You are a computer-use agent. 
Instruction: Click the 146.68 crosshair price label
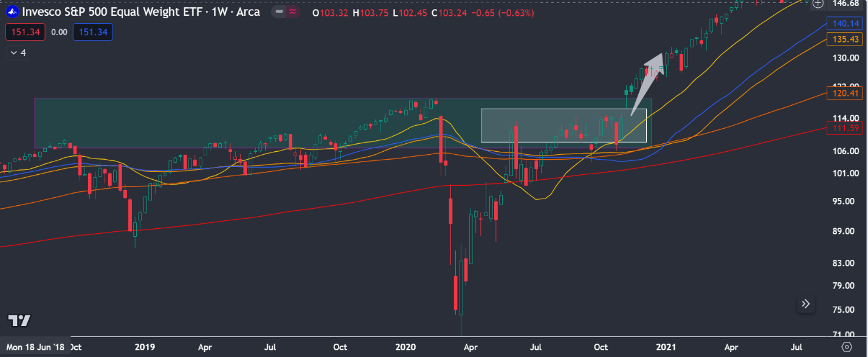(x=847, y=4)
